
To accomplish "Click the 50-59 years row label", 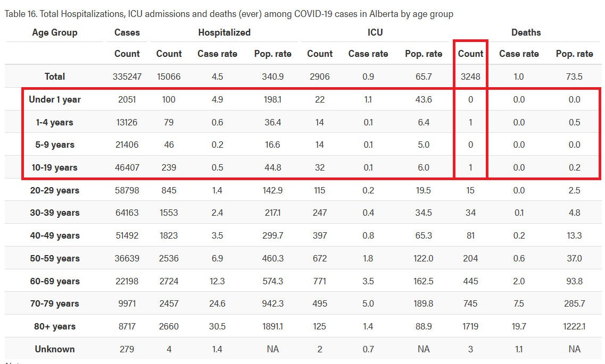I will [x=55, y=258].
